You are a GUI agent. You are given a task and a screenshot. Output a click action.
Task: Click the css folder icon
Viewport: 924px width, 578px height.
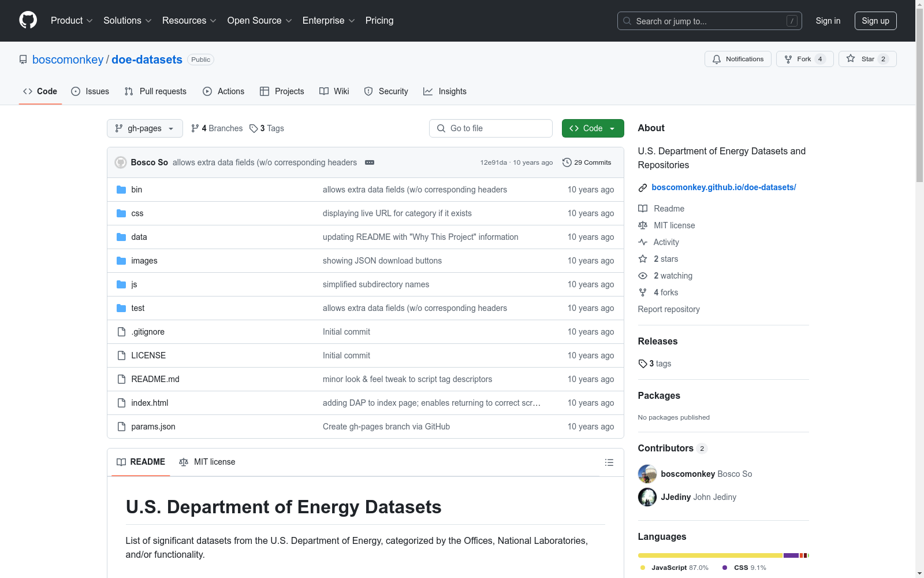pos(121,213)
